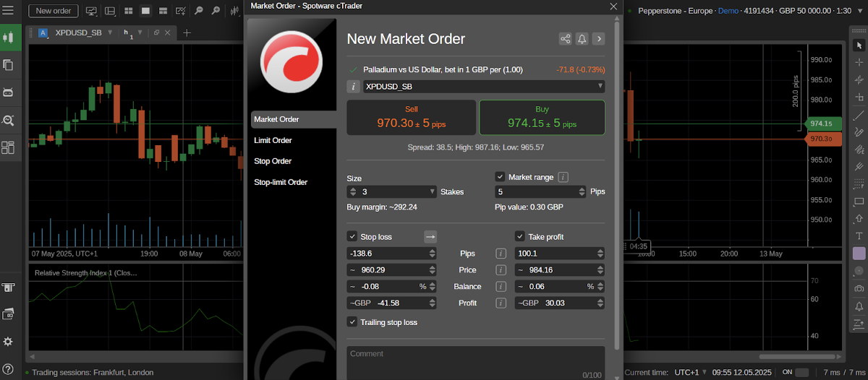The image size is (868, 380).
Task: Click the take profit pips field 100.1
Action: point(560,254)
